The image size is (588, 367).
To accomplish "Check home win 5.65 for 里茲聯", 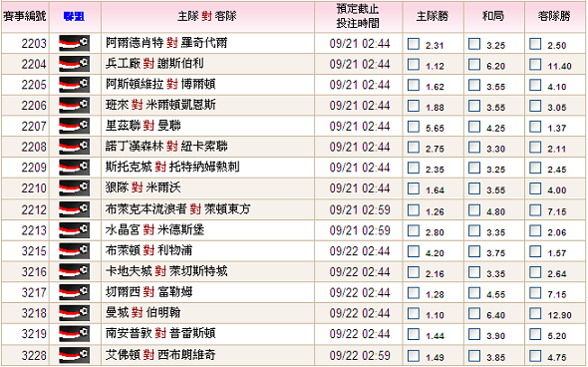I will click(x=414, y=127).
